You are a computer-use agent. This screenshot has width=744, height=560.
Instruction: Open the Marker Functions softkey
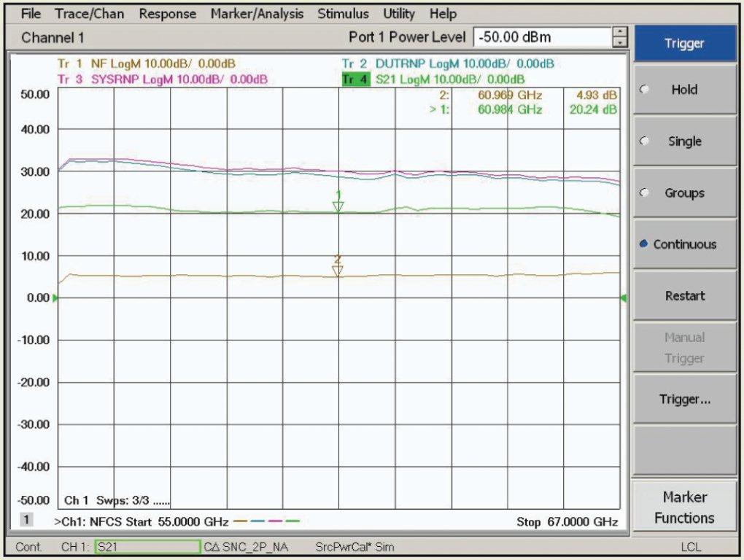click(x=683, y=507)
